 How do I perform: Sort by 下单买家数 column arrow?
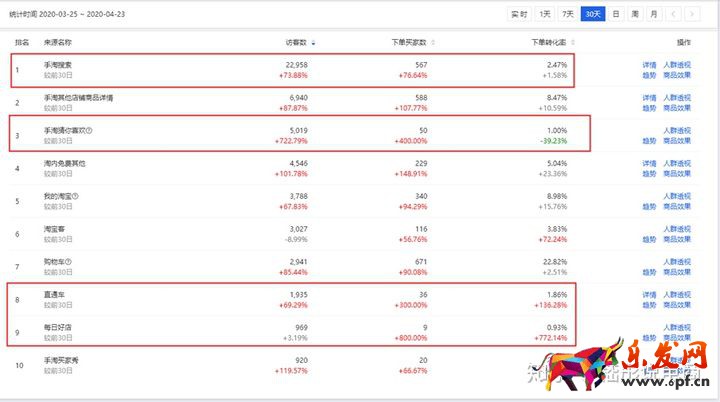(431, 43)
